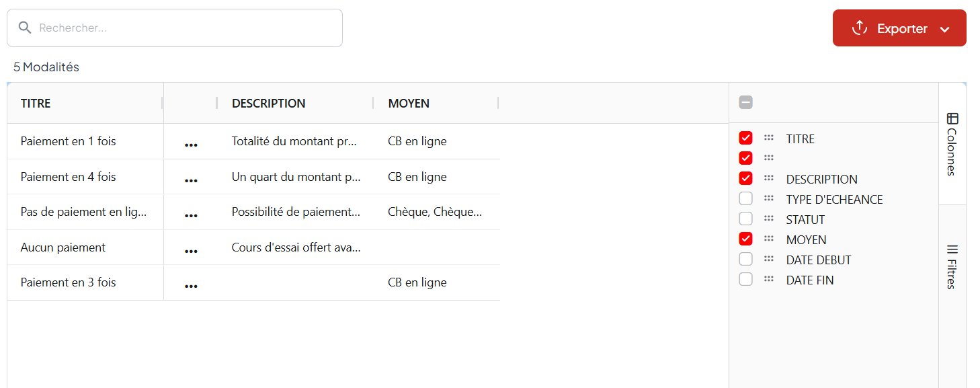Open three-dot menu for Paiement en 3 fois
980x388 pixels.
(x=191, y=286)
